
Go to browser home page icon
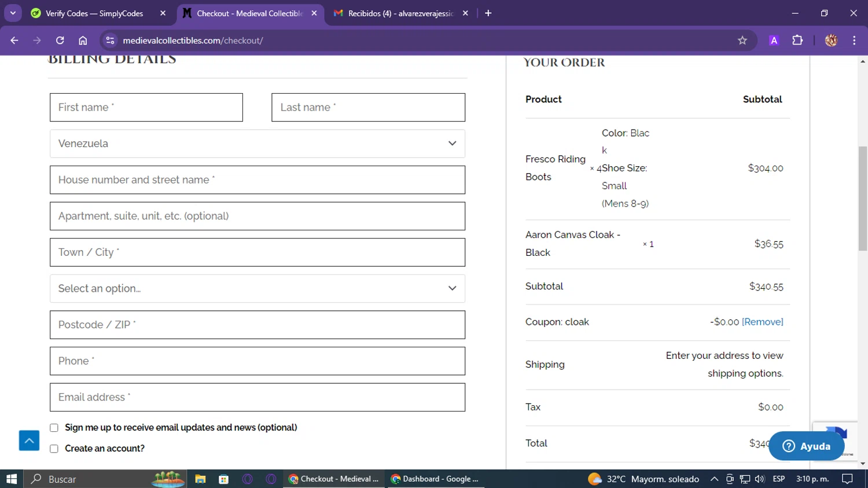click(83, 41)
